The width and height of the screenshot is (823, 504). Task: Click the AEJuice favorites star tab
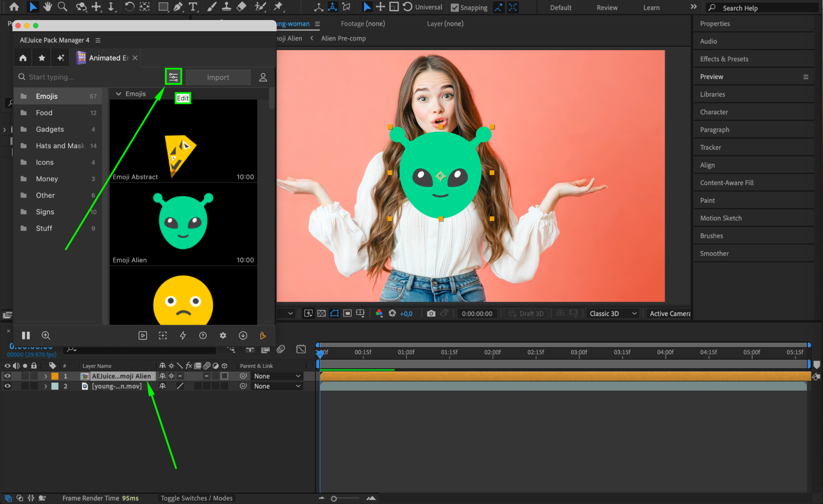[42, 58]
